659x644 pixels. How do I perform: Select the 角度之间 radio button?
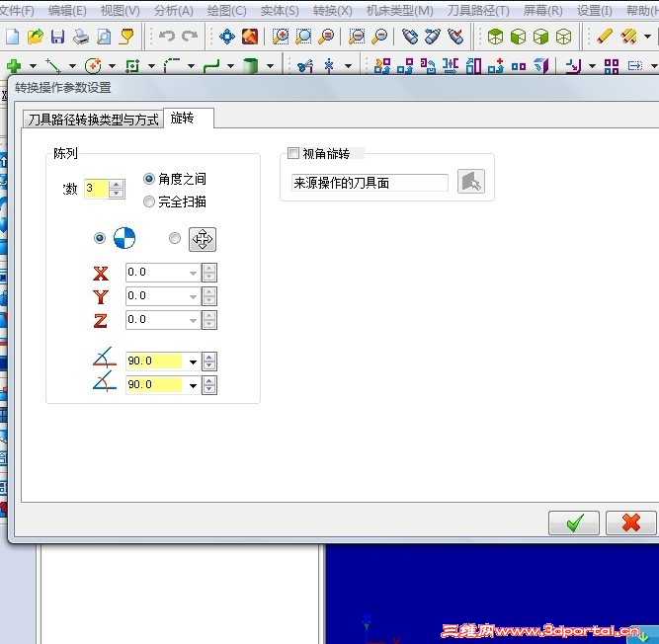point(149,179)
